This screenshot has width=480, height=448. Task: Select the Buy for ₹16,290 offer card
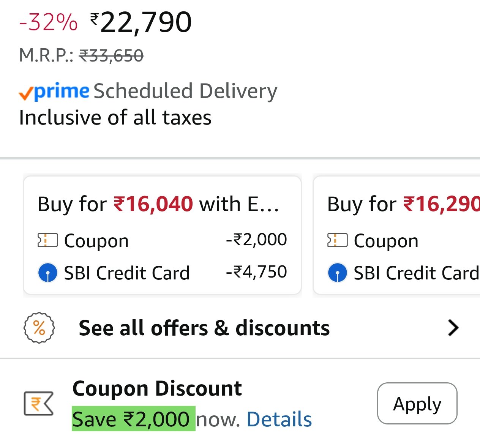(396, 204)
